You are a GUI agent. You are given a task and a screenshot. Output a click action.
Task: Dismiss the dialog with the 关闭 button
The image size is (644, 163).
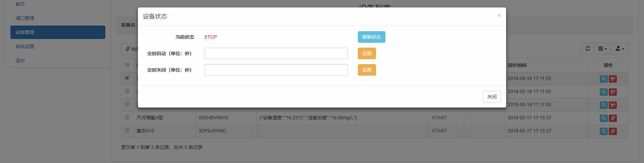click(x=492, y=97)
